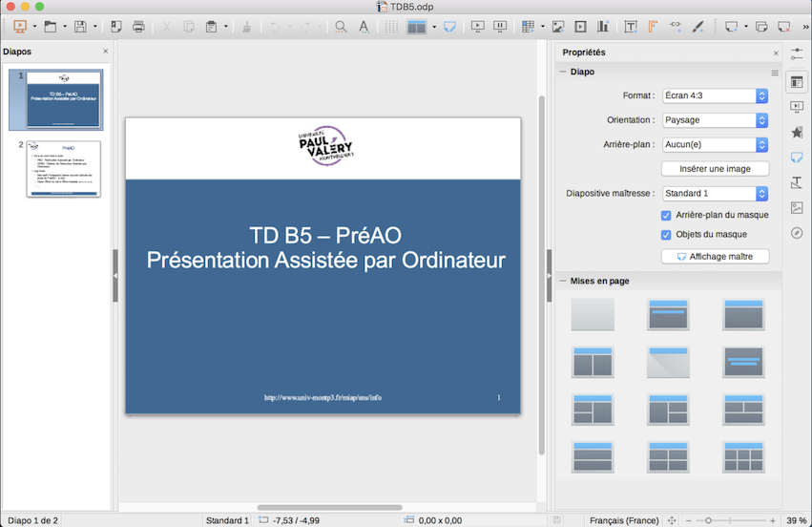The width and height of the screenshot is (812, 527).
Task: Open Diapositive maîtresse dropdown
Action: [x=715, y=193]
